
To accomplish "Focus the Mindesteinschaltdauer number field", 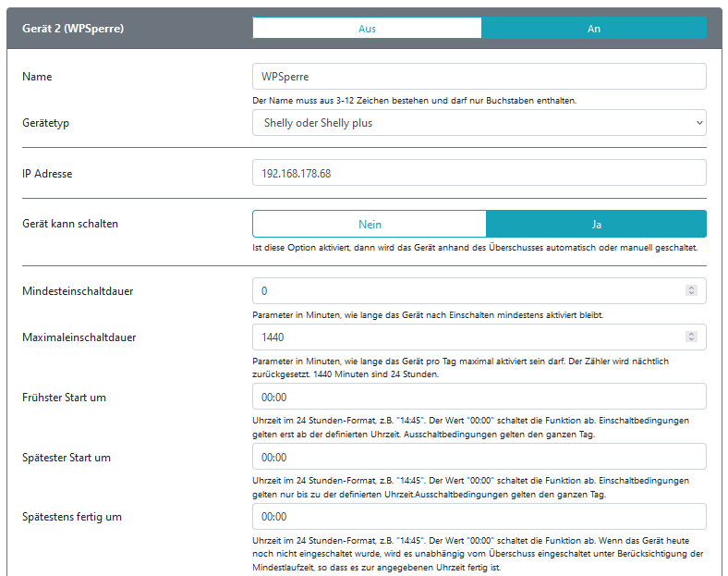I will coord(479,291).
